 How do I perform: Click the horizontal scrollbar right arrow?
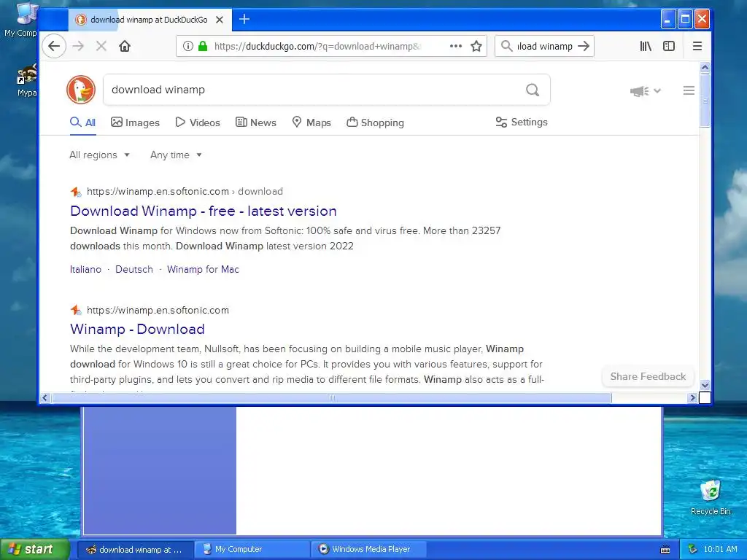coord(693,397)
